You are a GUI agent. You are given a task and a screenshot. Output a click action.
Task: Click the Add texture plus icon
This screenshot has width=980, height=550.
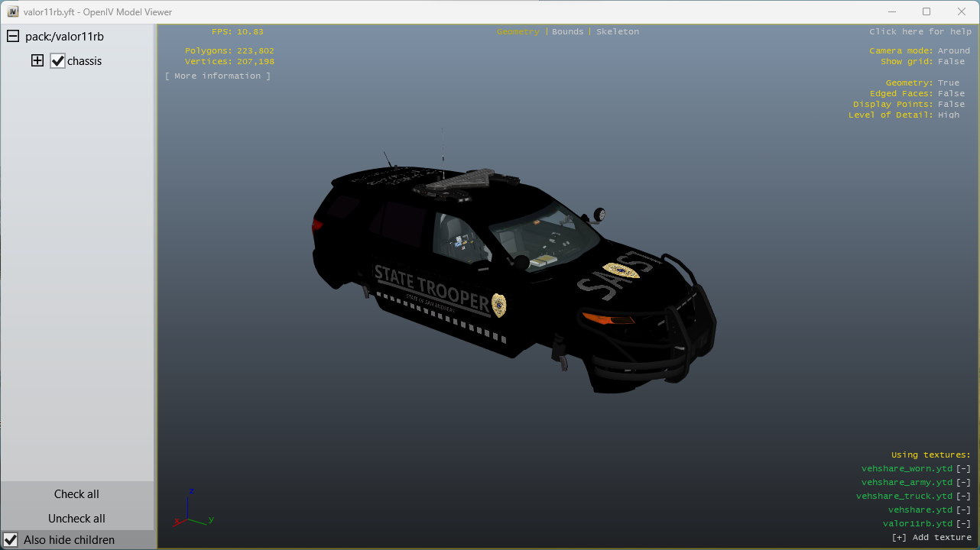899,538
